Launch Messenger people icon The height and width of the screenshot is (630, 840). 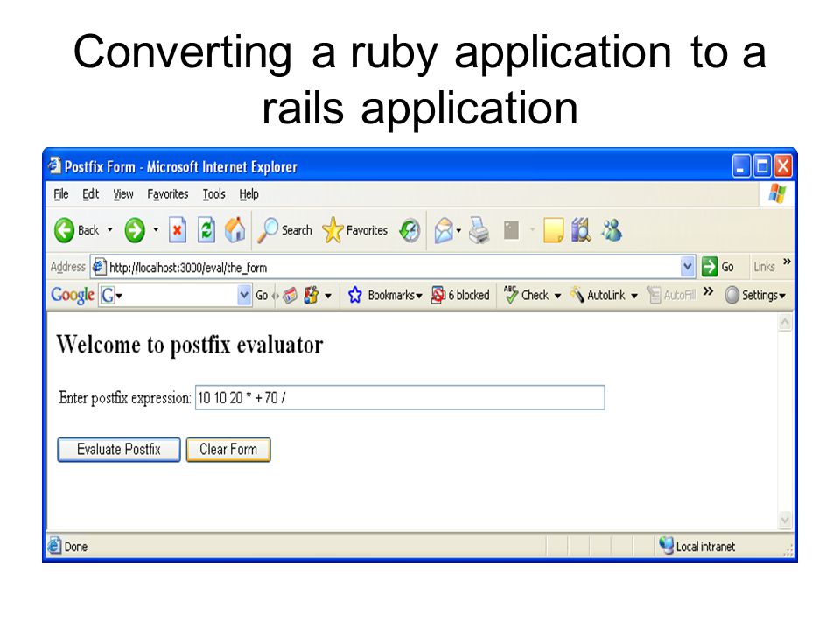pyautogui.click(x=612, y=230)
